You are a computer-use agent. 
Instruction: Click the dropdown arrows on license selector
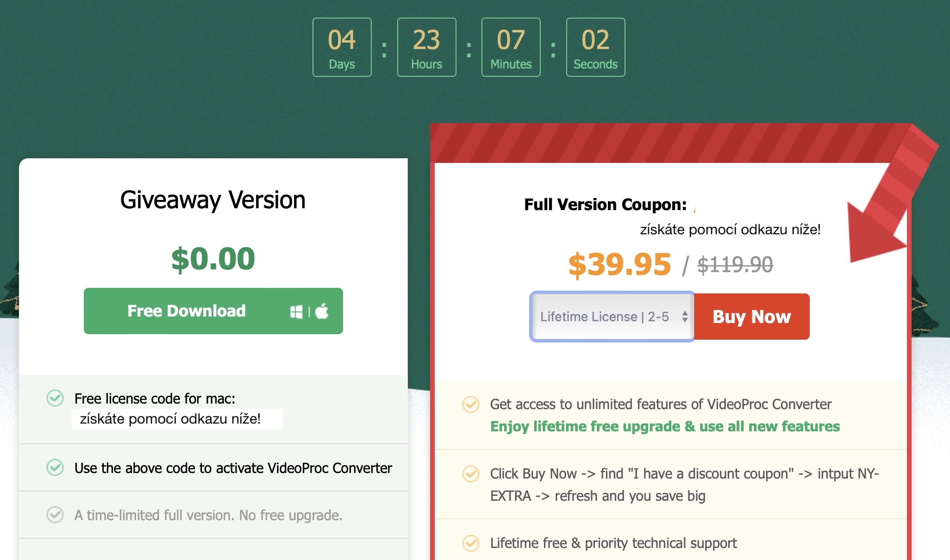pyautogui.click(x=685, y=317)
